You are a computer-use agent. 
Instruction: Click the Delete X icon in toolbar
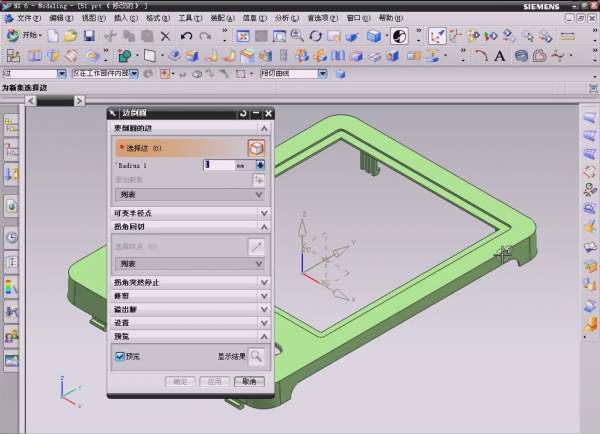click(x=166, y=36)
